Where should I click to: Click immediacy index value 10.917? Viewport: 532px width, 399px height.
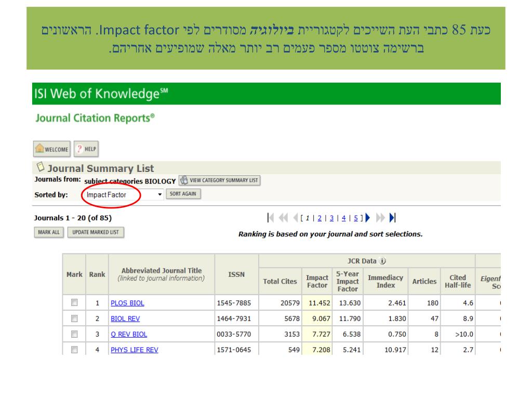[395, 350]
